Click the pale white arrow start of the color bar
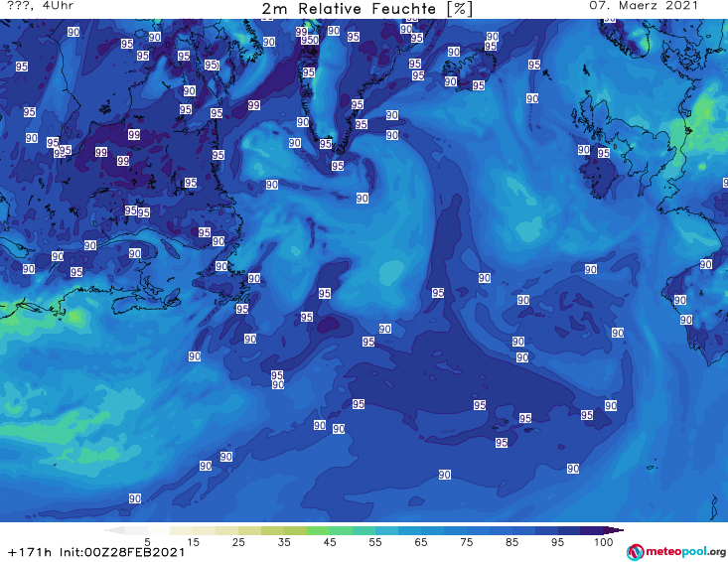 pyautogui.click(x=114, y=530)
